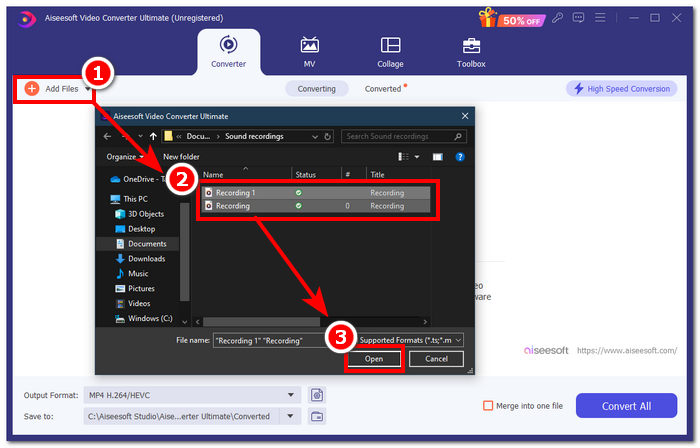Select the Converted tab
This screenshot has width=700, height=448.
[x=383, y=89]
